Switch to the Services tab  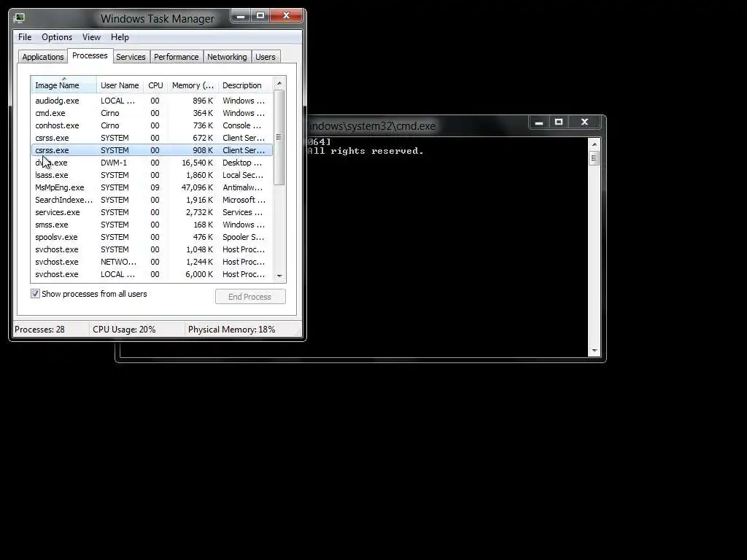(x=131, y=57)
